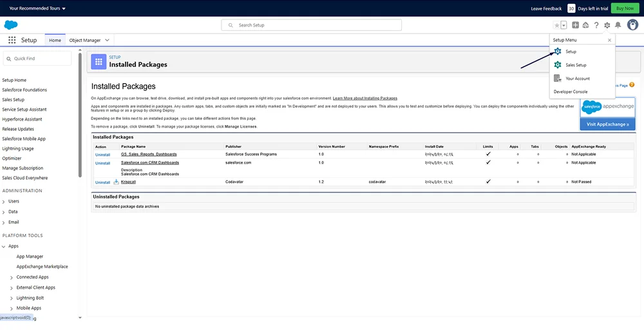Click the Sales Setup gear icon
The height and width of the screenshot is (330, 644).
point(557,65)
